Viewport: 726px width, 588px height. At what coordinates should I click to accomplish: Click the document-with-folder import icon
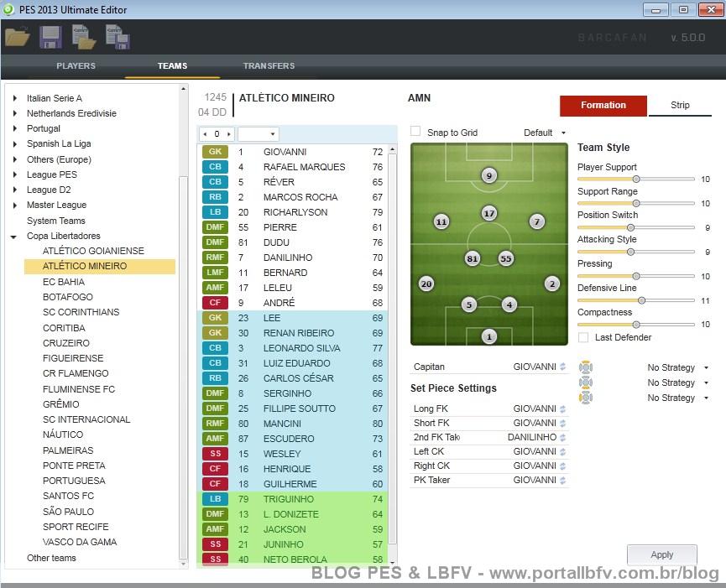point(84,37)
